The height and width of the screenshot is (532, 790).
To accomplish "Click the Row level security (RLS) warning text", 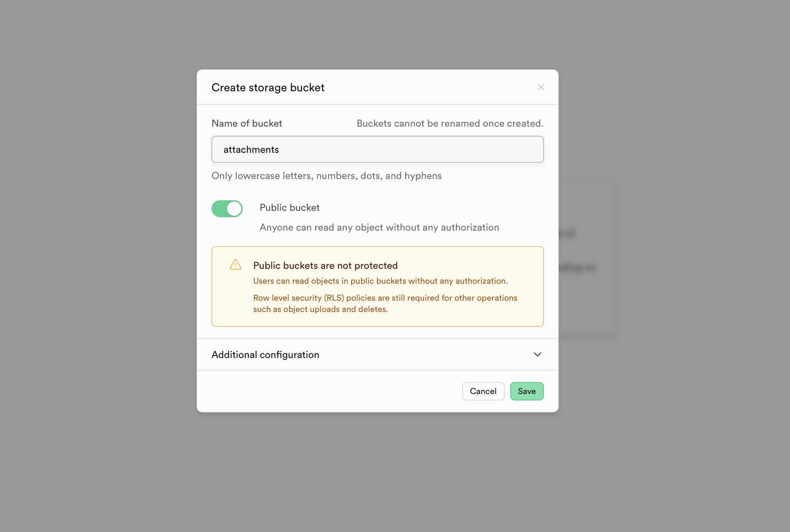I will coord(385,303).
